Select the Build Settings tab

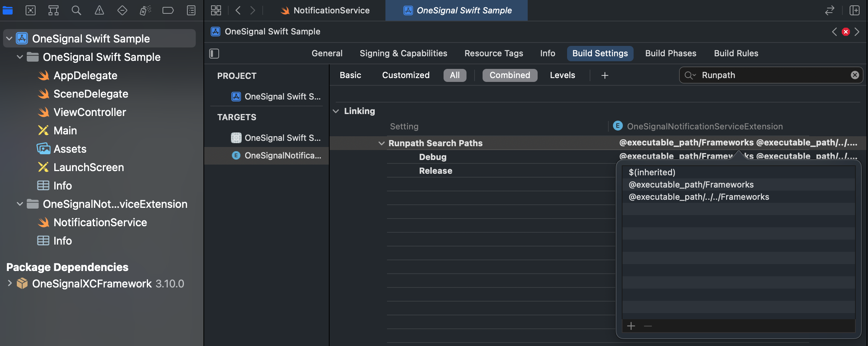click(600, 54)
